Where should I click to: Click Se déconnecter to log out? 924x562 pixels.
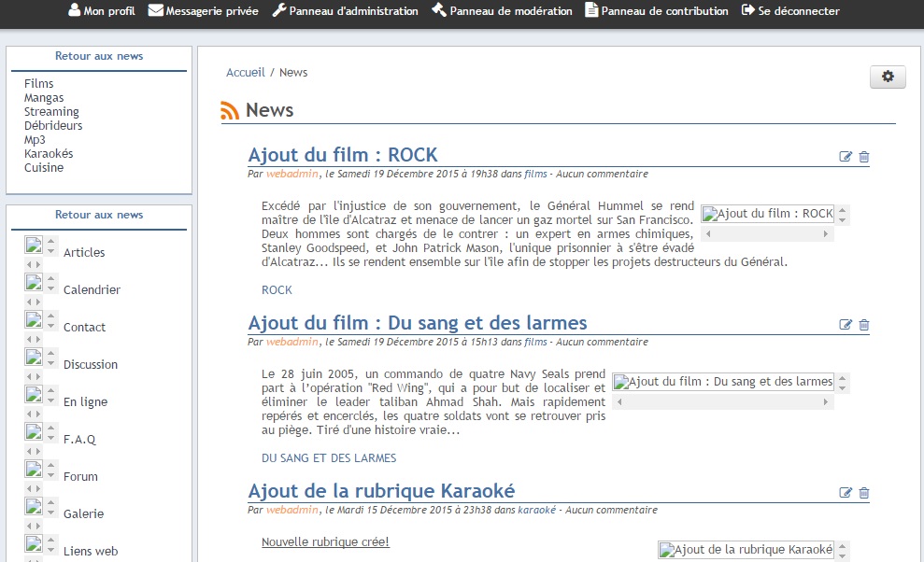(x=790, y=11)
